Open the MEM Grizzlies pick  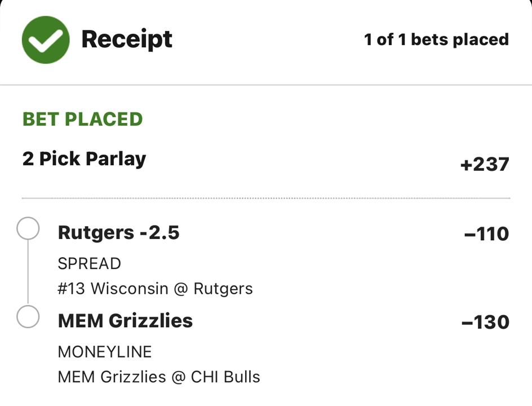coord(125,321)
